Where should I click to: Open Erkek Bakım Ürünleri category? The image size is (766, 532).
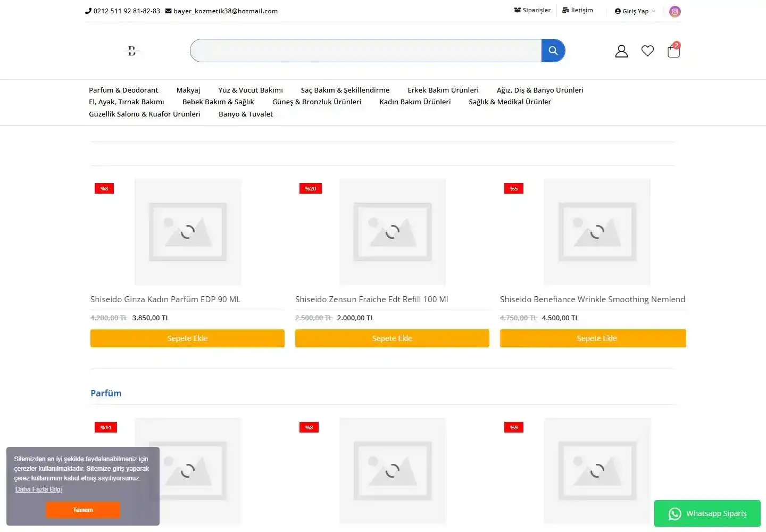click(x=443, y=90)
